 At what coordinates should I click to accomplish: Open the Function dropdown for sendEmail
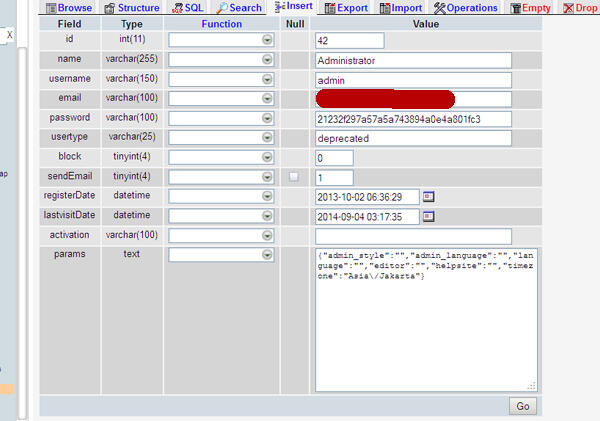pyautogui.click(x=221, y=177)
